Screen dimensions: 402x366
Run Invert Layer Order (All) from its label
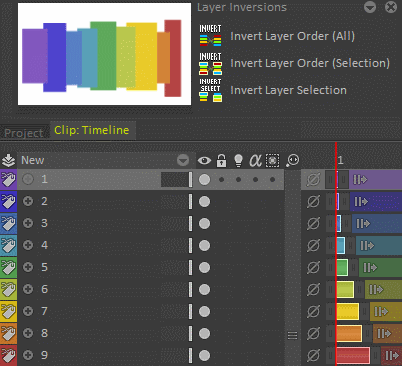coord(292,36)
